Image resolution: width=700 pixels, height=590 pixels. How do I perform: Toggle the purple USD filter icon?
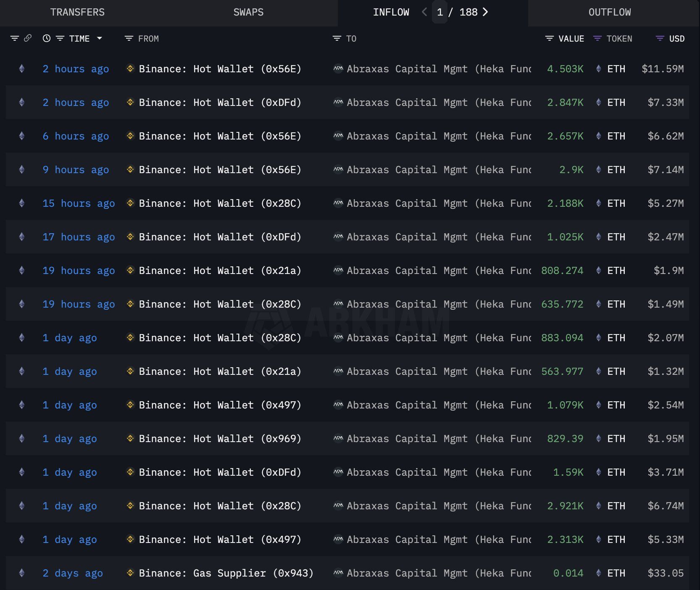[660, 39]
